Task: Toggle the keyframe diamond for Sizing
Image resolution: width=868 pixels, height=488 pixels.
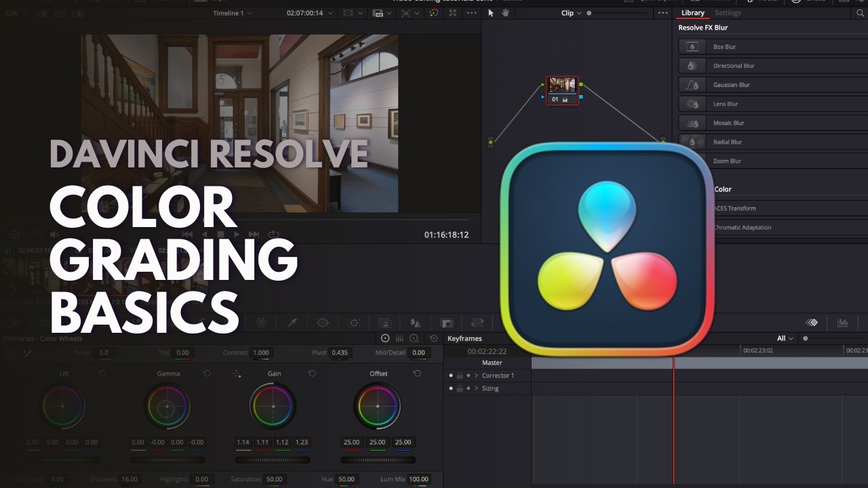Action: tap(468, 388)
